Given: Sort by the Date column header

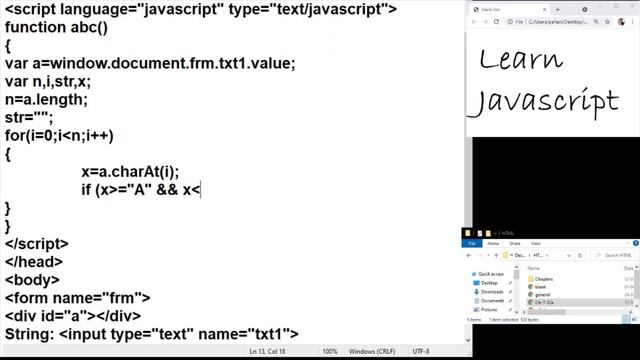Looking at the screenshot, I should 629,268.
